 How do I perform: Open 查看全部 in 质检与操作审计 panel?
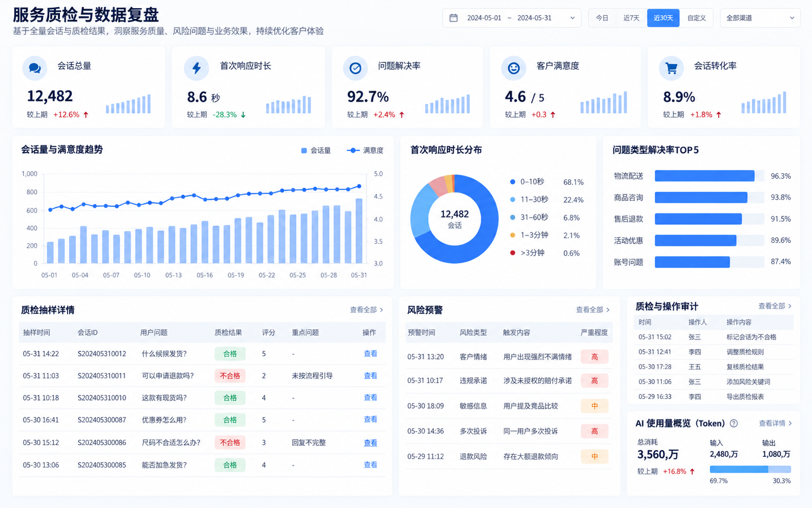click(775, 306)
